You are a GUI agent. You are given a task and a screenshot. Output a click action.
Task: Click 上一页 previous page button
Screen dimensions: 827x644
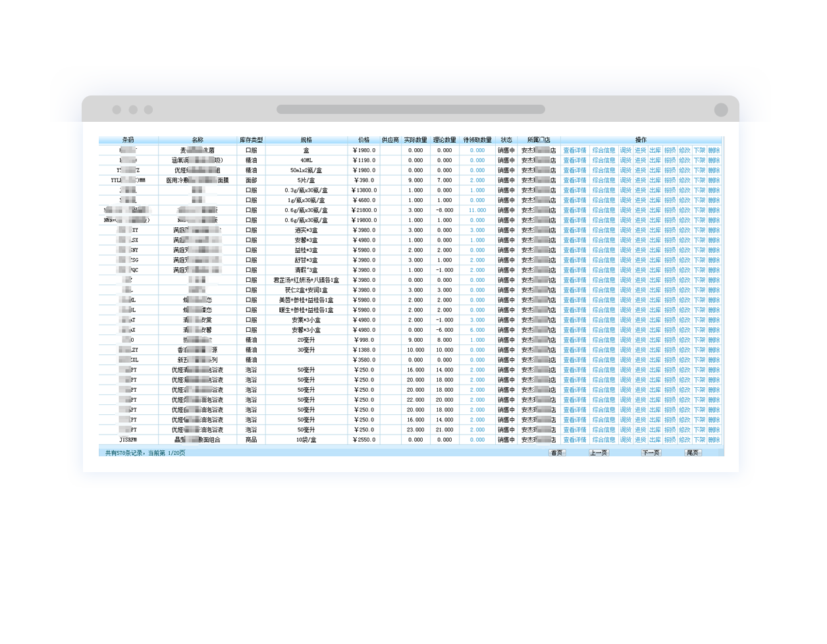(598, 453)
